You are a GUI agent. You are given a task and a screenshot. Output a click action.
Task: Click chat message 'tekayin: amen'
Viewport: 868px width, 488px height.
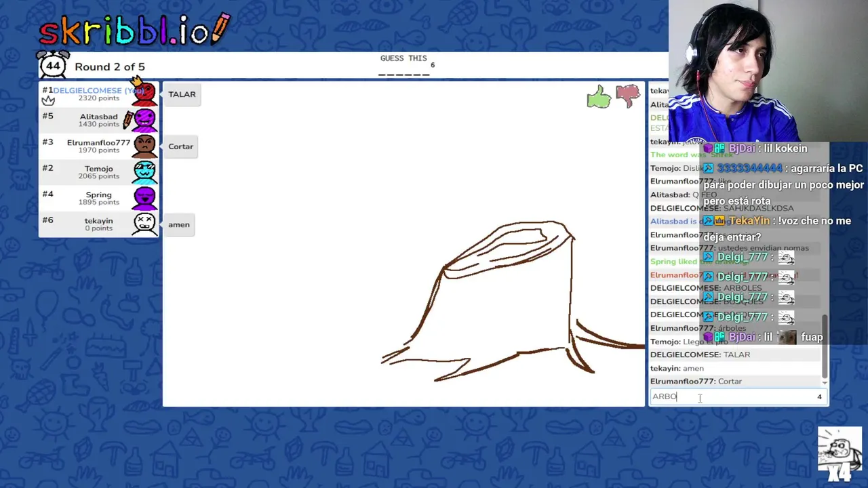[x=677, y=368]
